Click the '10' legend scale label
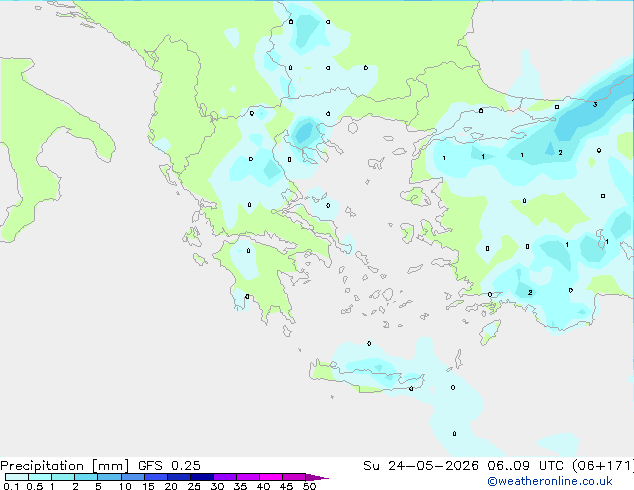The width and height of the screenshot is (634, 490). pos(125,486)
